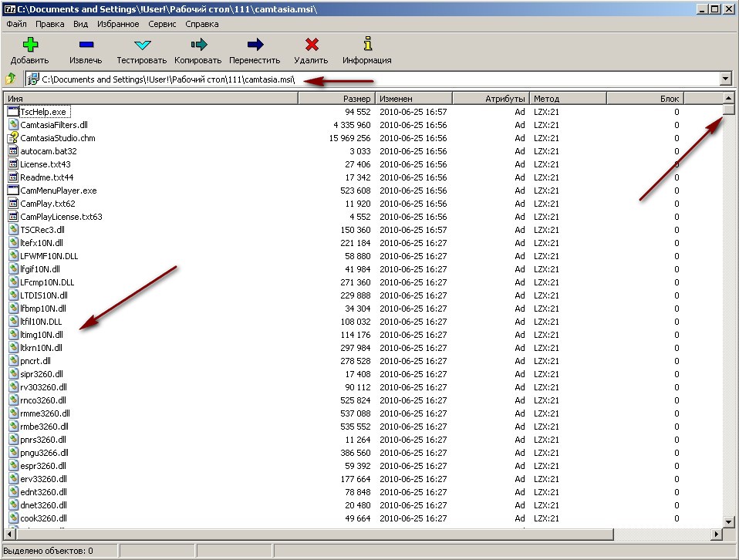Viewport: 739px width, 560px height.
Task: Click the Копировать toolbar icon
Action: click(x=198, y=45)
